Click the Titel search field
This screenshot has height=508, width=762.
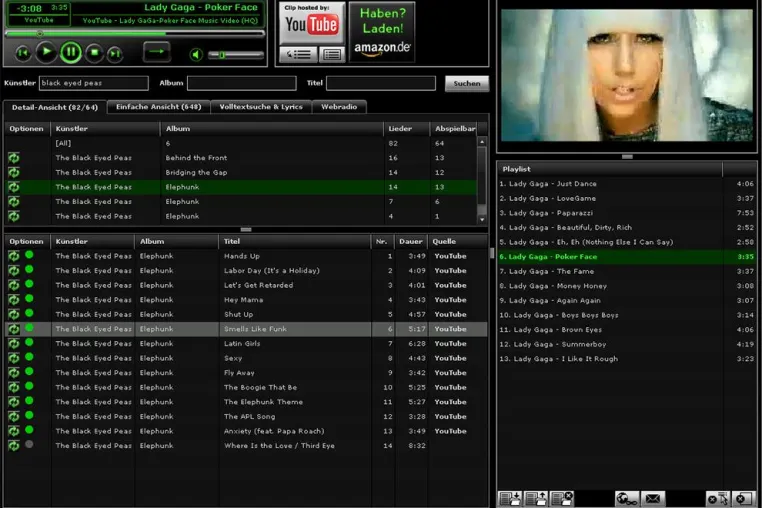pyautogui.click(x=381, y=83)
